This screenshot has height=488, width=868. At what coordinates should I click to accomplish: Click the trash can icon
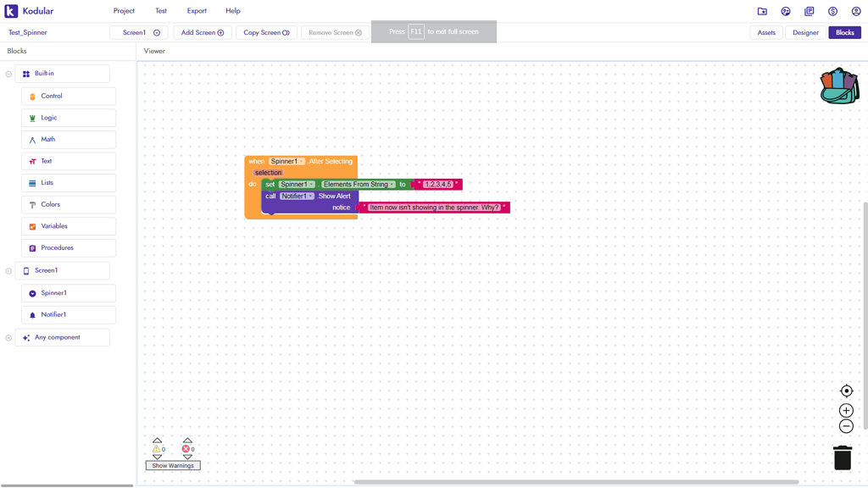click(x=842, y=457)
